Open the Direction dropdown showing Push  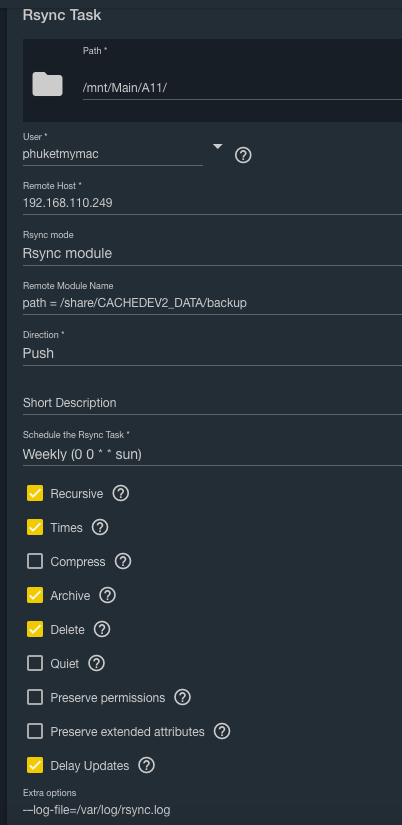[x=212, y=353]
